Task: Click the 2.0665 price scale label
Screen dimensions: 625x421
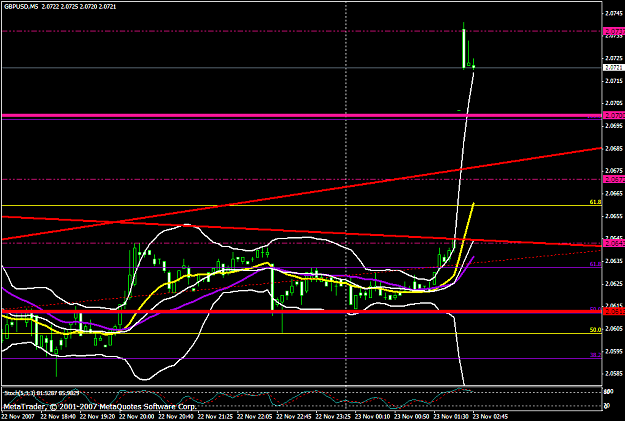Action: (614, 193)
